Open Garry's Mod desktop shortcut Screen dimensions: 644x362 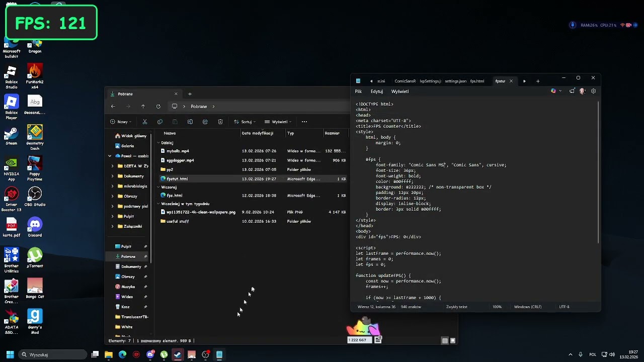35,322
